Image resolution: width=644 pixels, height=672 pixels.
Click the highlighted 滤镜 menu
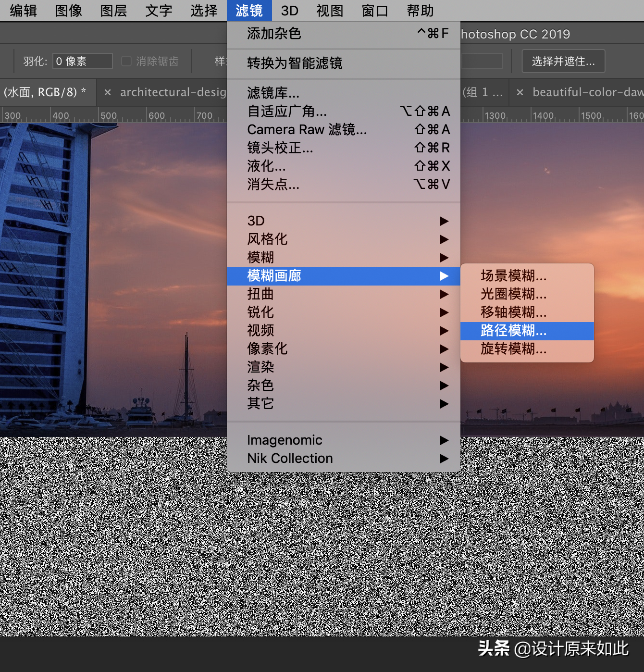[249, 11]
